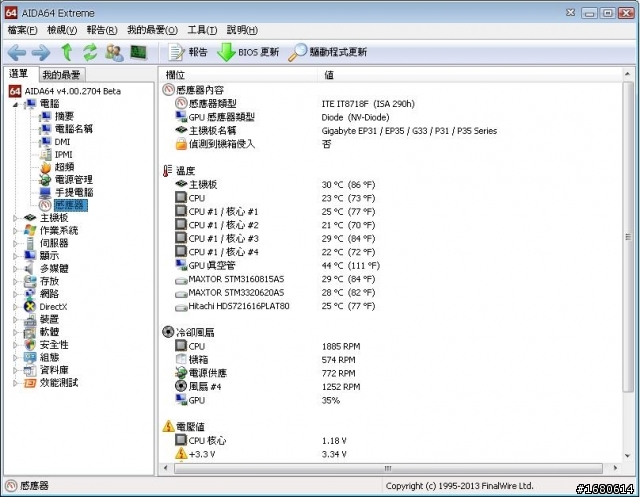Expand the 伺服器 tree node
Screen dimensions: 640x497
pos(15,244)
